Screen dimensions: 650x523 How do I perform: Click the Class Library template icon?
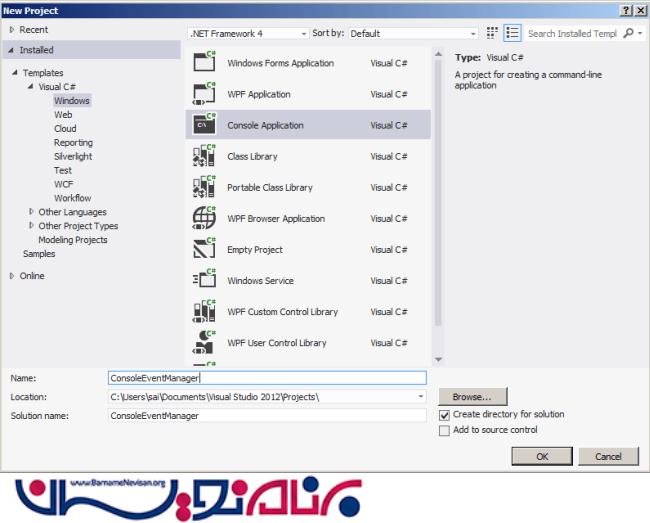[204, 156]
